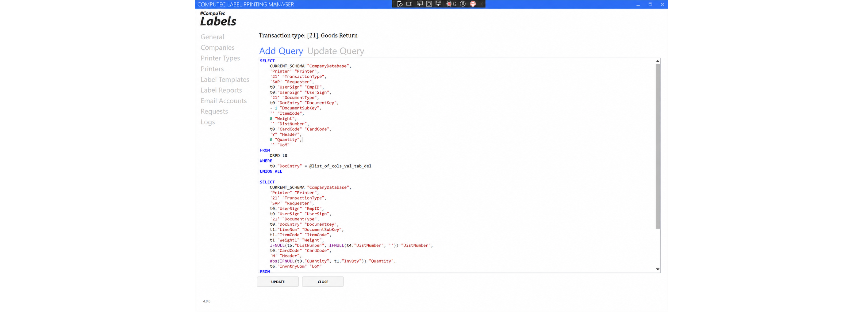The width and height of the screenshot is (868, 313).
Task: Click the abs(IFNULL(t3."Quantity" line
Action: point(332,261)
